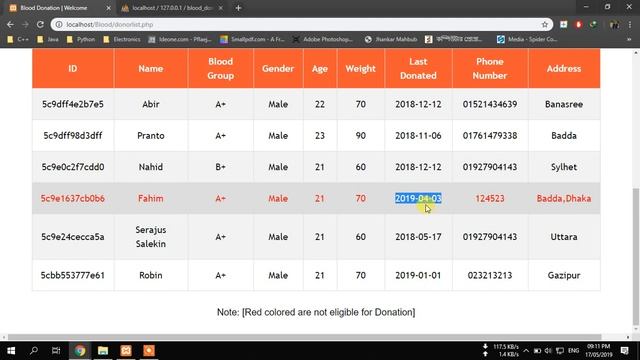Open File Explorer from taskbar
640x360 pixels.
pyautogui.click(x=103, y=351)
